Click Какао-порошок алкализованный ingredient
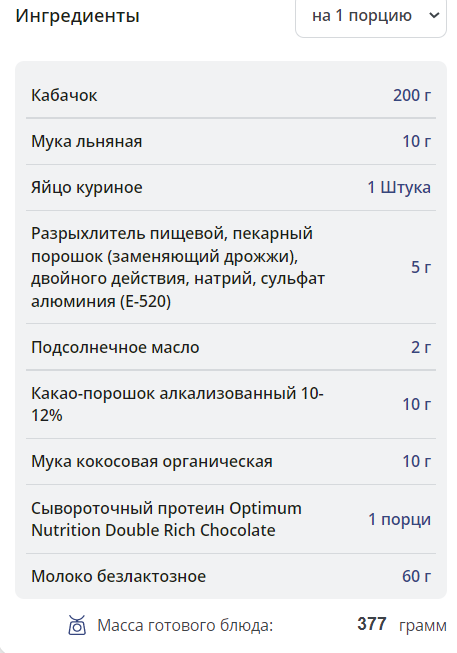Image resolution: width=457 pixels, height=653 pixels. pyautogui.click(x=177, y=404)
